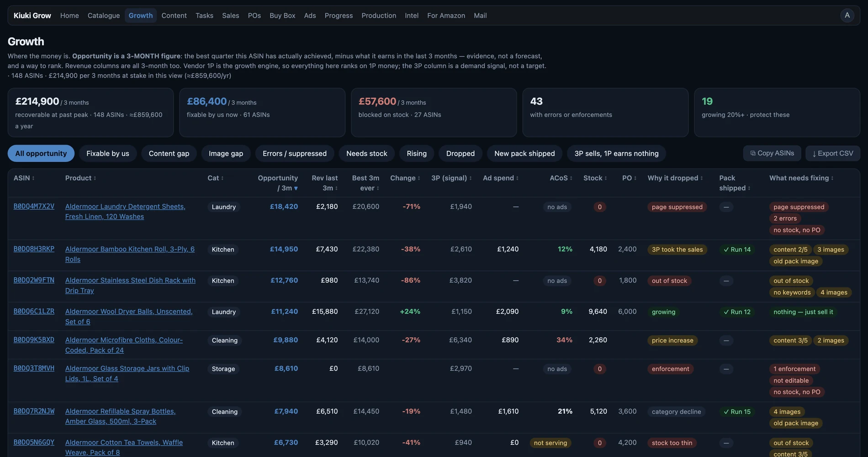The image size is (868, 457).
Task: Filter by Needs stock
Action: click(x=367, y=154)
